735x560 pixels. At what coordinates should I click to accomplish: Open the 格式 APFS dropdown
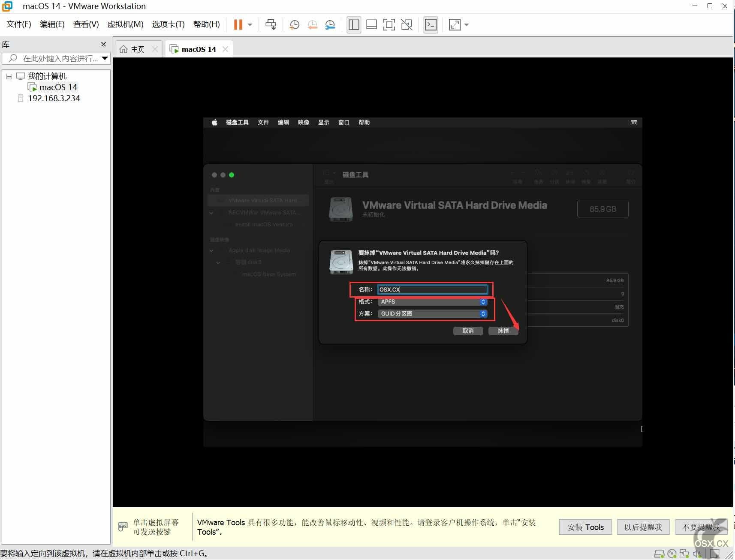click(432, 302)
